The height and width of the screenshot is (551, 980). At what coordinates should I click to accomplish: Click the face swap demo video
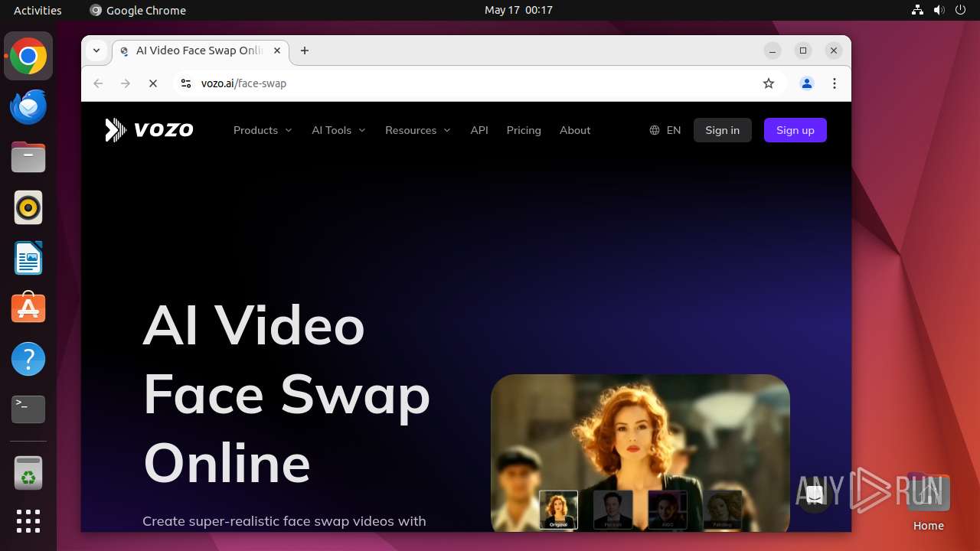[640, 452]
